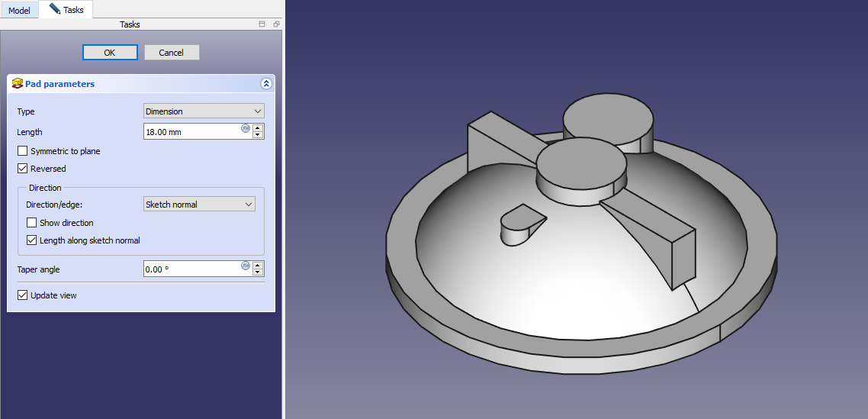Open the Length expression editor icon

[246, 128]
